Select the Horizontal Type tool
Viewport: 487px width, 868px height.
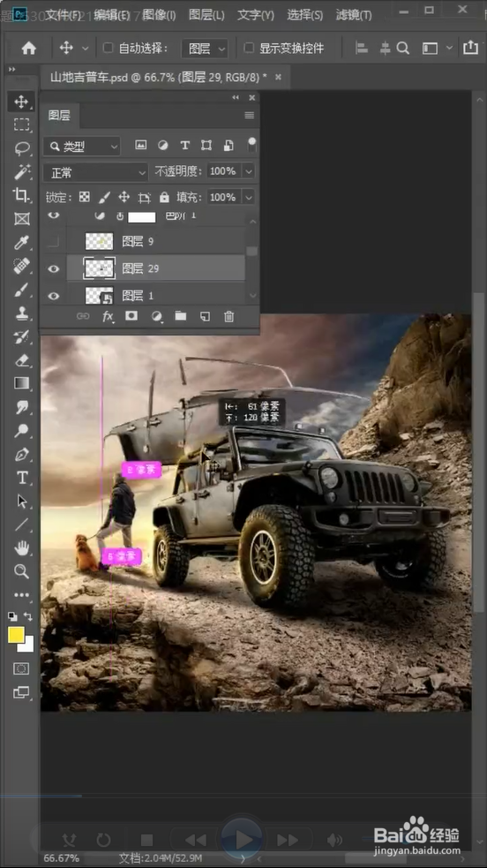(x=21, y=478)
